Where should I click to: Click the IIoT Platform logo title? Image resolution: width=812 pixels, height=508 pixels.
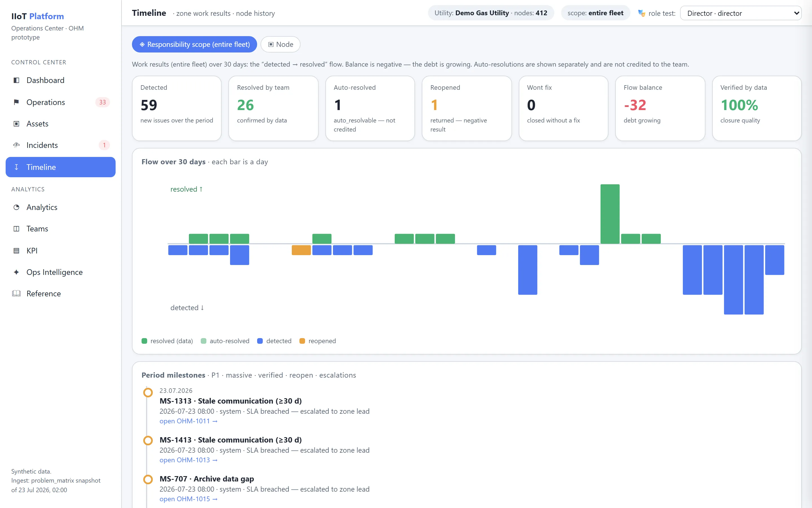point(37,16)
